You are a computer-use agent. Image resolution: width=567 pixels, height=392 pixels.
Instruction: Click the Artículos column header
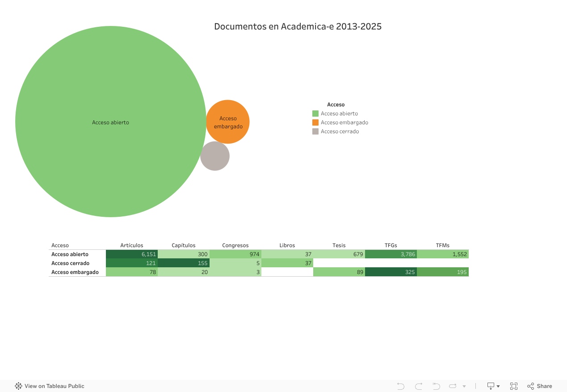[132, 245]
